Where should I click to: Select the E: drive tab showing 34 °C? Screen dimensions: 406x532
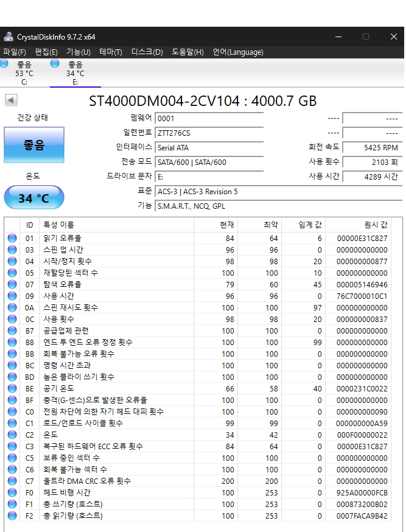point(75,73)
